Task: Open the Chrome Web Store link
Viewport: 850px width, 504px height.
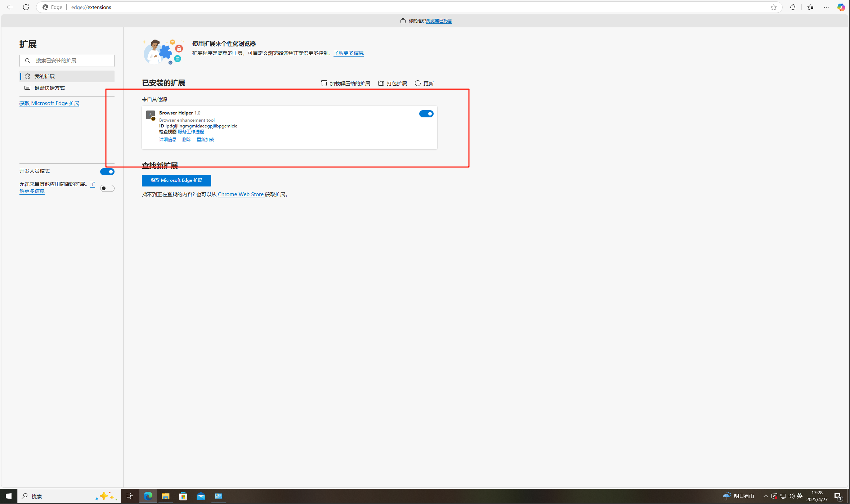Action: (241, 194)
